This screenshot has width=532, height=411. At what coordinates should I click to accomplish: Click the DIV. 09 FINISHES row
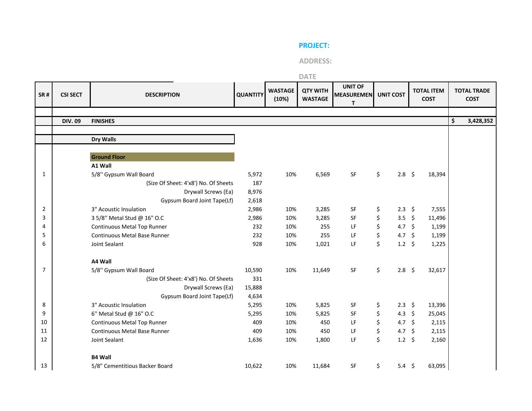tap(103, 121)
